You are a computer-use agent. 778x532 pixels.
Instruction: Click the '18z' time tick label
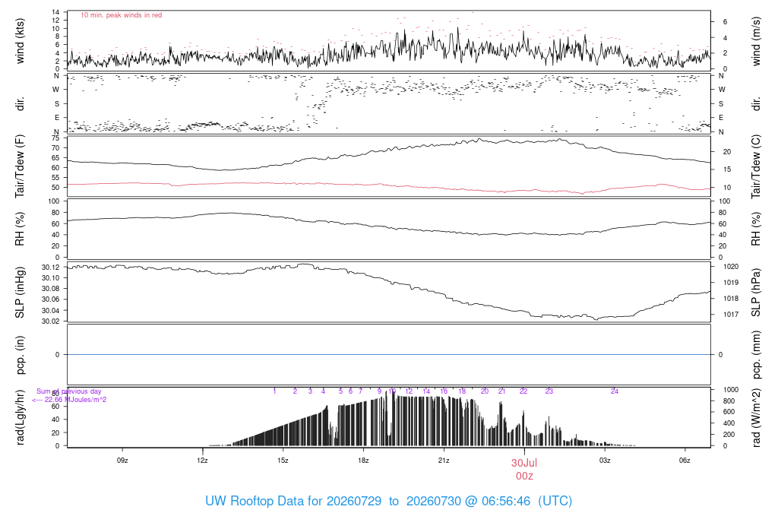click(x=363, y=461)
